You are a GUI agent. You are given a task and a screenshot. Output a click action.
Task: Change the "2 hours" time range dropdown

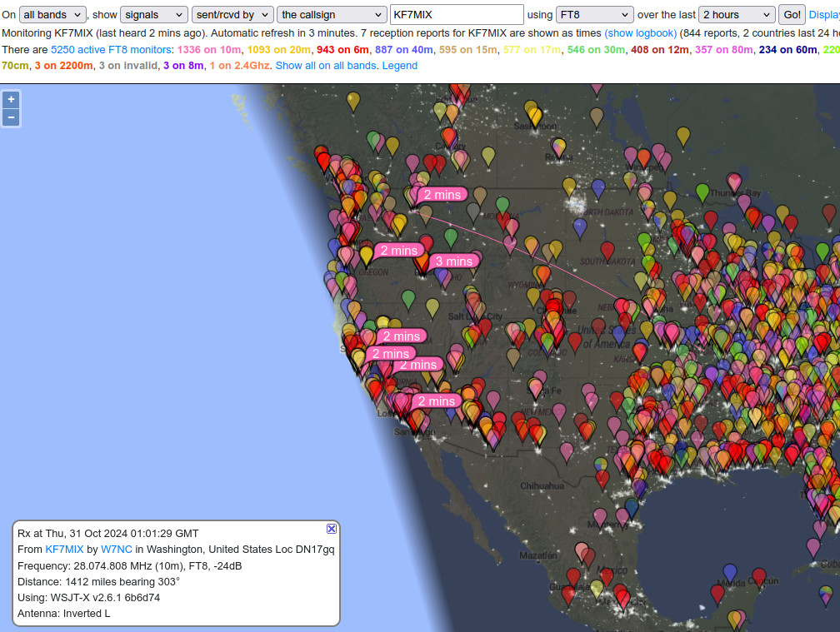click(x=737, y=14)
